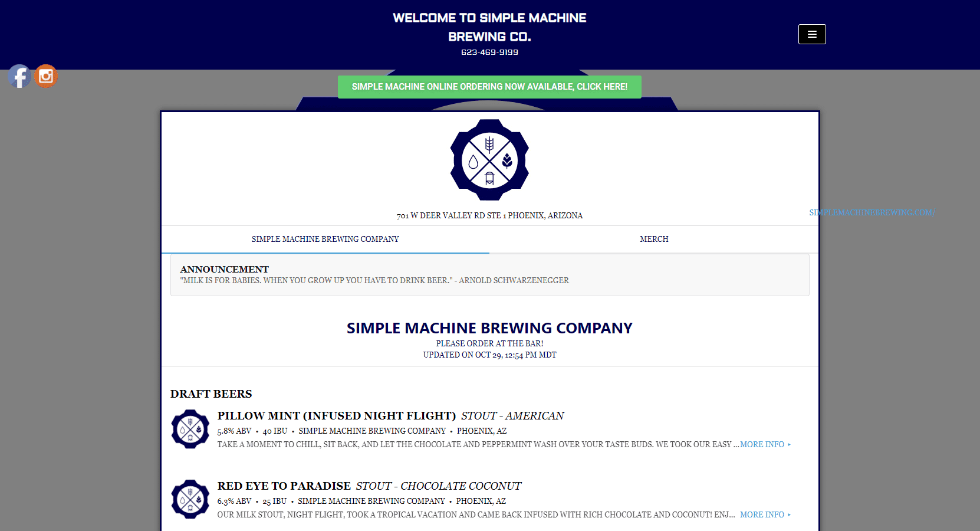Open the hamburger navigation menu
The width and height of the screenshot is (980, 531).
[x=812, y=34]
